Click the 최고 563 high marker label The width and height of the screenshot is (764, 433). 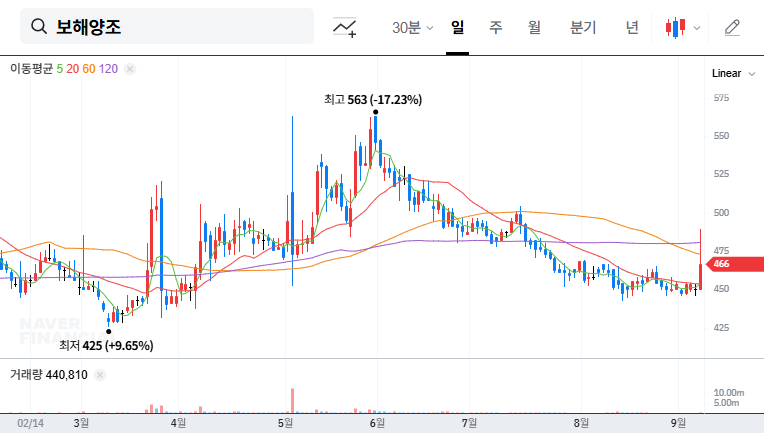373,100
